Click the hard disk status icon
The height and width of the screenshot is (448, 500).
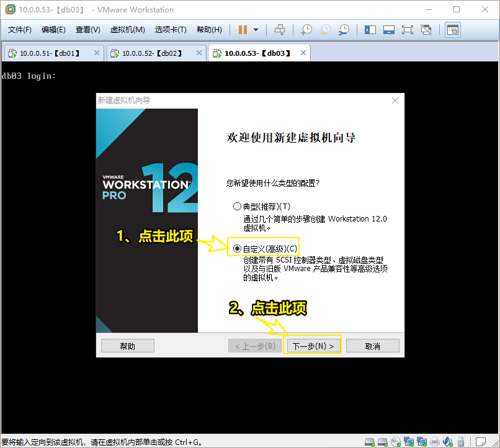[x=368, y=442]
